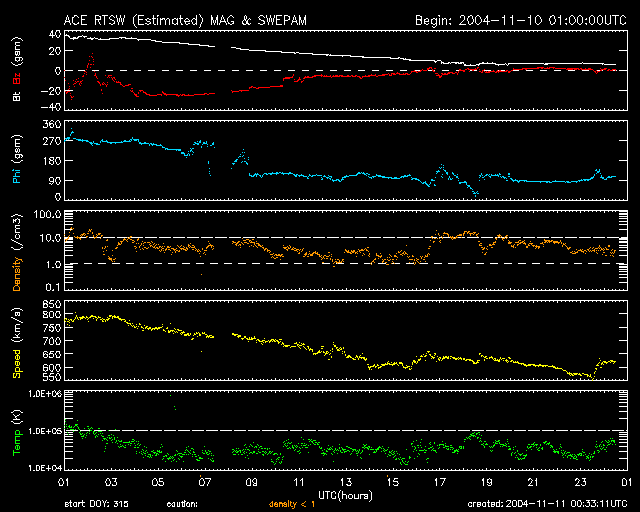Click the '1.0E+05' tick on the Temp axis
640x512 pixels.
coord(45,431)
